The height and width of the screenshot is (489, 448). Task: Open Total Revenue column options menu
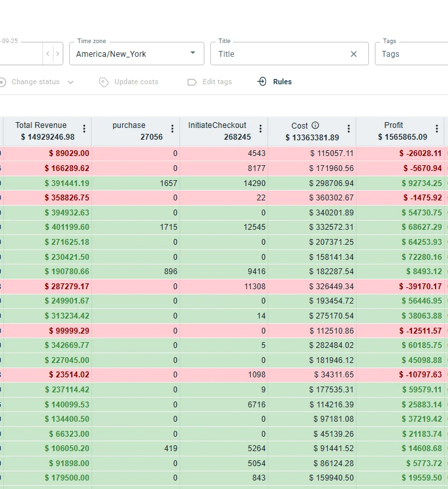[84, 129]
